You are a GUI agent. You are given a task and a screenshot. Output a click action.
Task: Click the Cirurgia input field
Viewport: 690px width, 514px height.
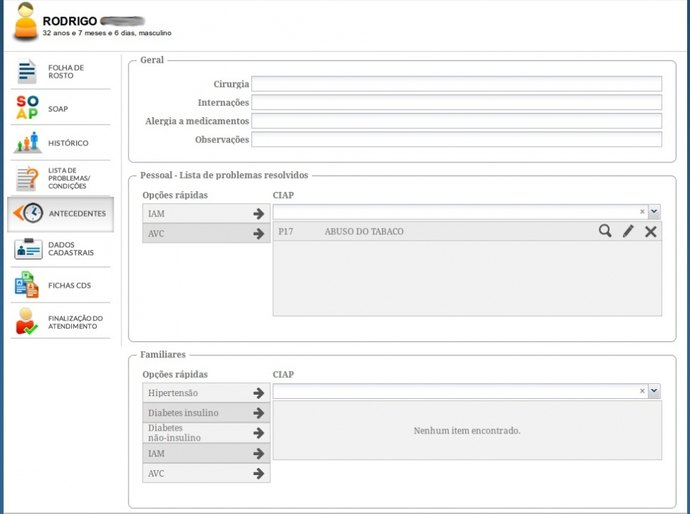tap(456, 84)
